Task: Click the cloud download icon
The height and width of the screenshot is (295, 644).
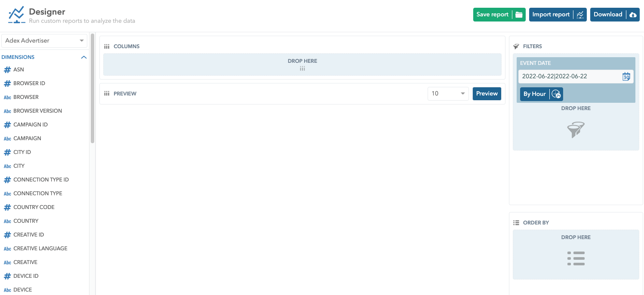Action: click(633, 15)
